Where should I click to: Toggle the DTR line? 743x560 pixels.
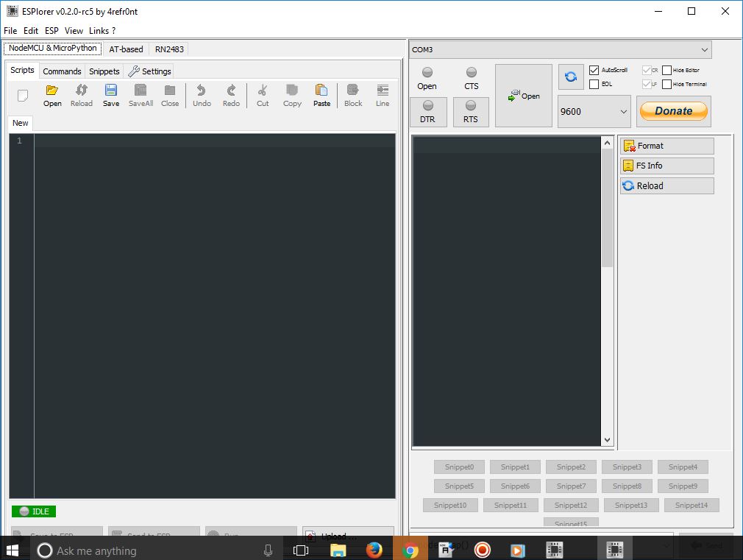click(428, 112)
